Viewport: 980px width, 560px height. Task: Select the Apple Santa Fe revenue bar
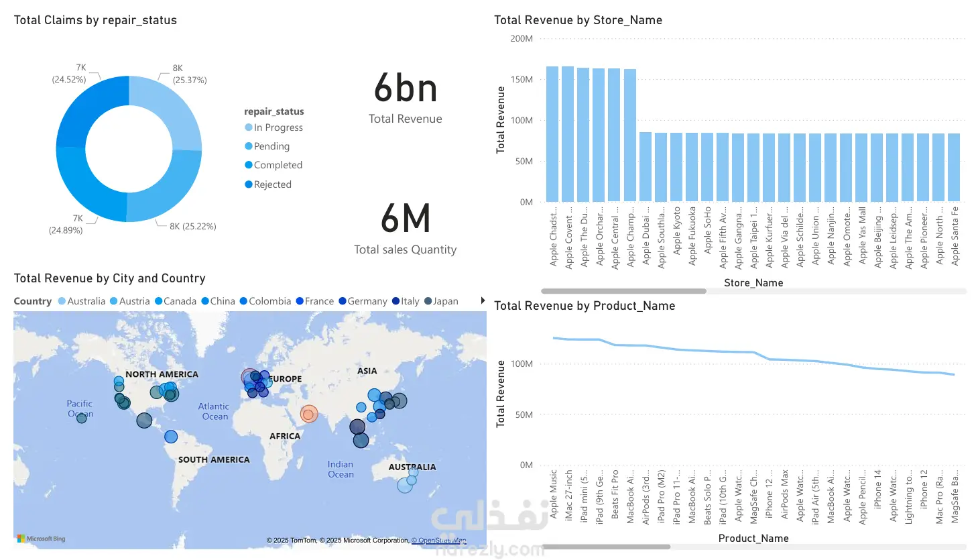tap(955, 168)
